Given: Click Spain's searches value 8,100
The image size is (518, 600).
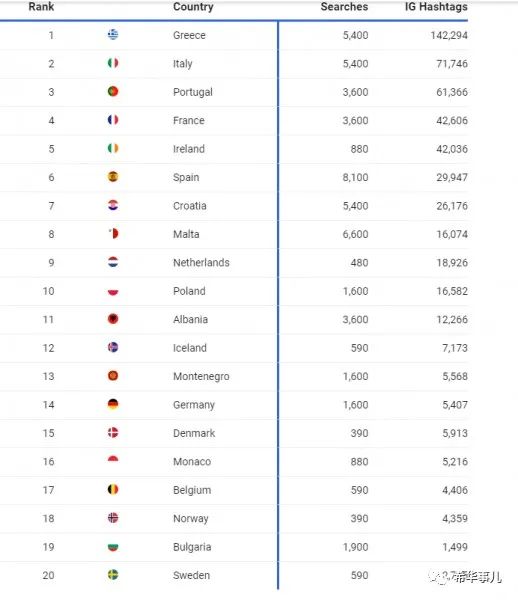Looking at the screenshot, I should tap(355, 178).
